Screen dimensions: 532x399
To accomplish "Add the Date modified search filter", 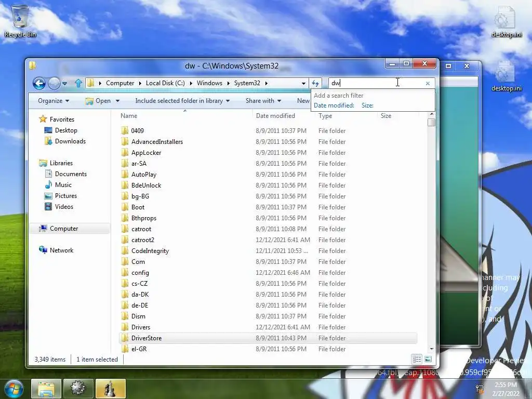I will point(334,105).
